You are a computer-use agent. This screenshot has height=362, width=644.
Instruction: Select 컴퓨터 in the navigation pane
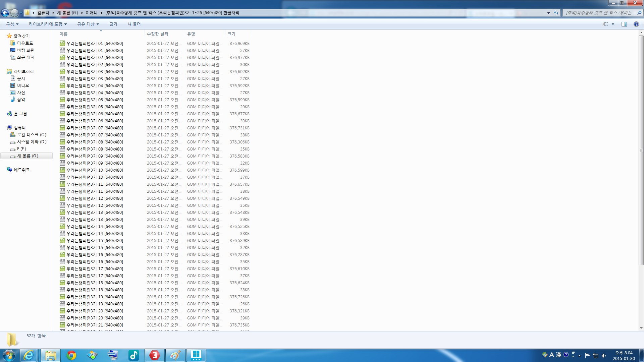tap(20, 128)
